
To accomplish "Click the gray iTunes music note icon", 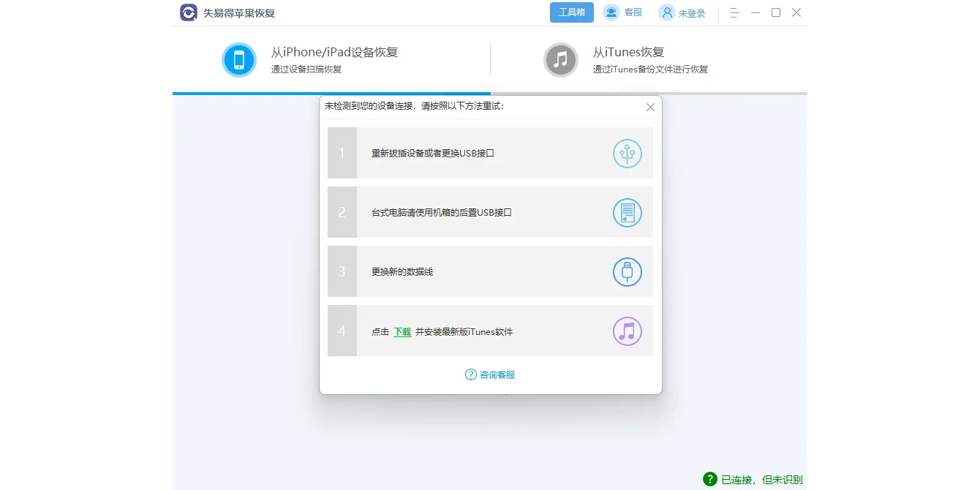I will coord(561,60).
